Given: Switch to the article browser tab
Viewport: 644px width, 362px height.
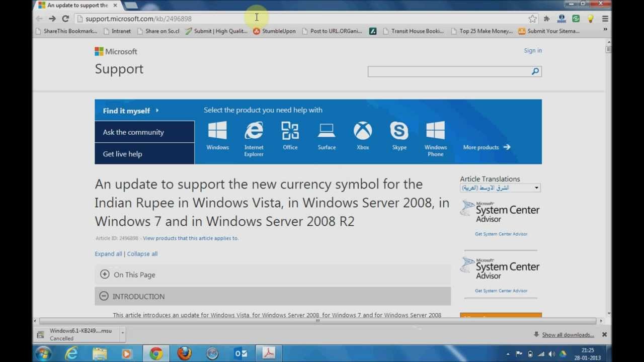Looking at the screenshot, I should (77, 6).
